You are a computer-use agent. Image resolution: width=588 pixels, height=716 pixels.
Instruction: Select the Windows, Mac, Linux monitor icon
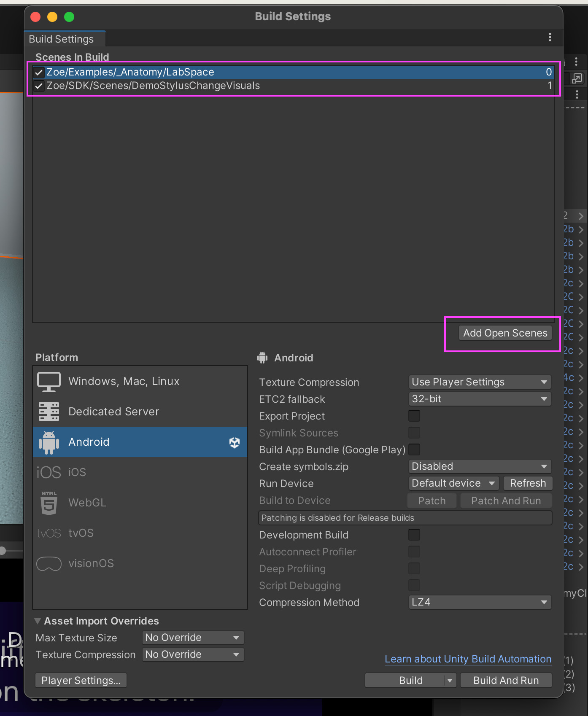coord(49,381)
